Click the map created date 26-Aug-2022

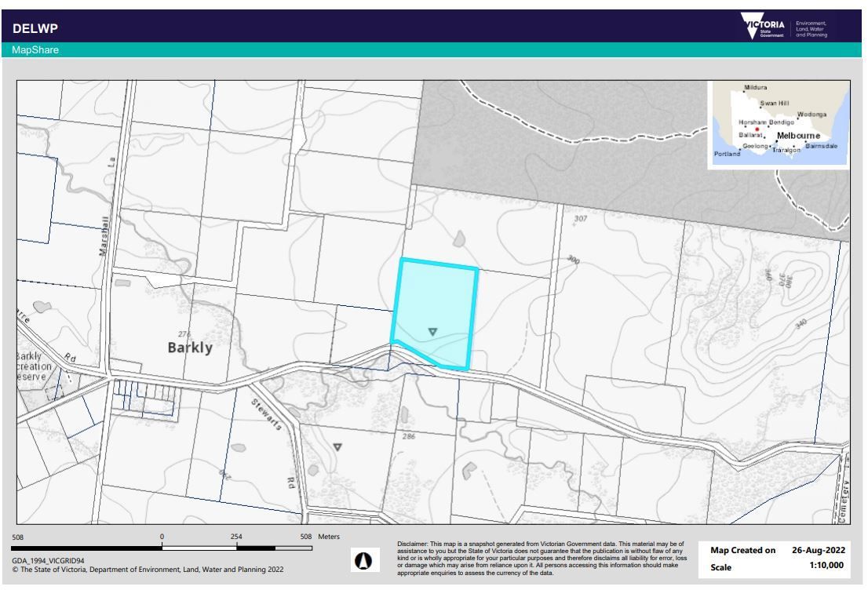coord(819,550)
